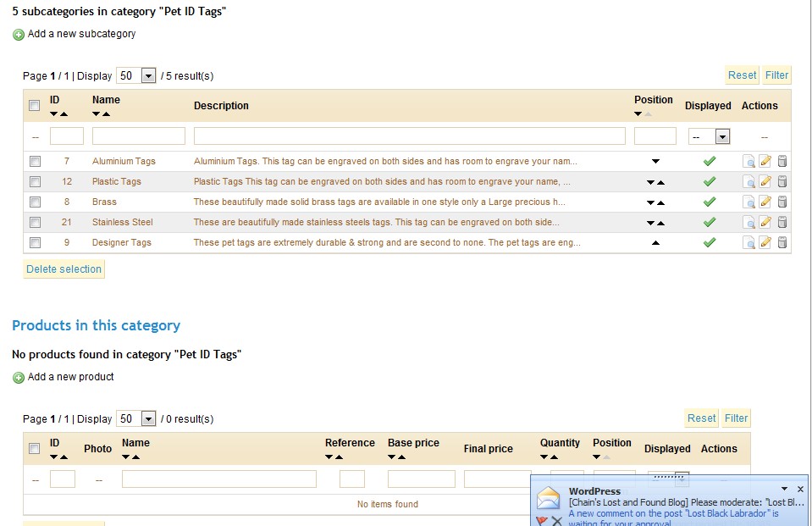Check the select-all checkbox in subcategories header

(x=35, y=106)
